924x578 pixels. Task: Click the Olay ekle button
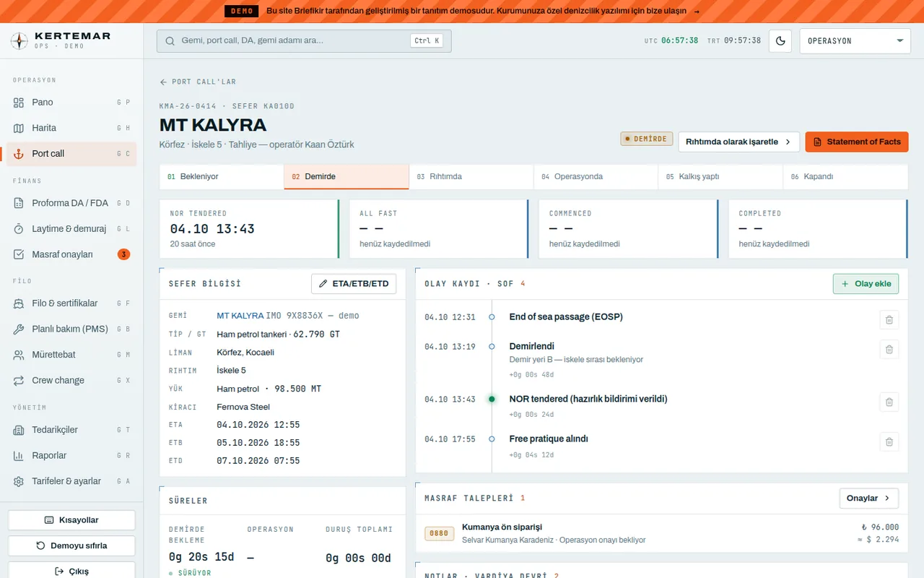pyautogui.click(x=866, y=284)
